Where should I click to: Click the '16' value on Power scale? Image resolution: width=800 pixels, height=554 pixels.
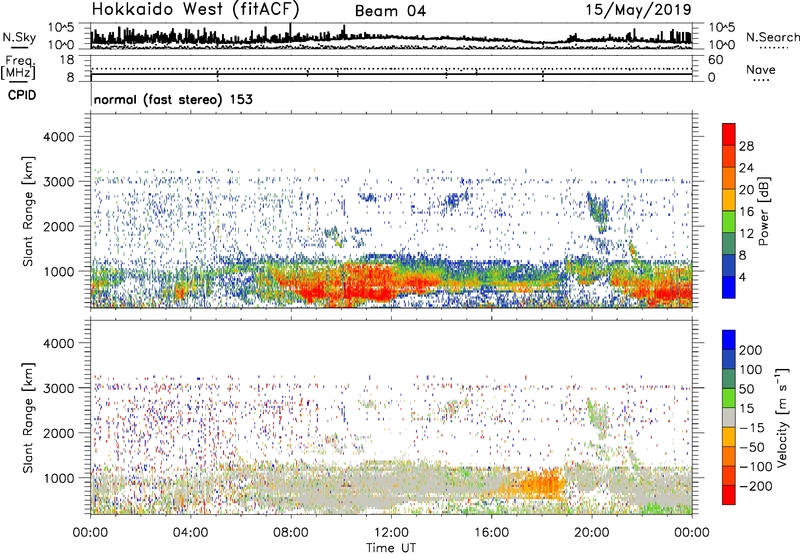click(746, 212)
